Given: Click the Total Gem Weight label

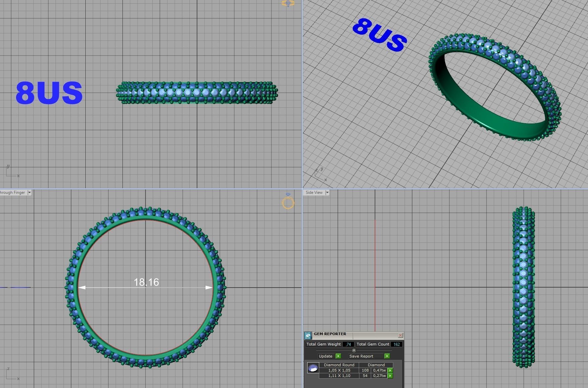Looking at the screenshot, I should pyautogui.click(x=323, y=344).
